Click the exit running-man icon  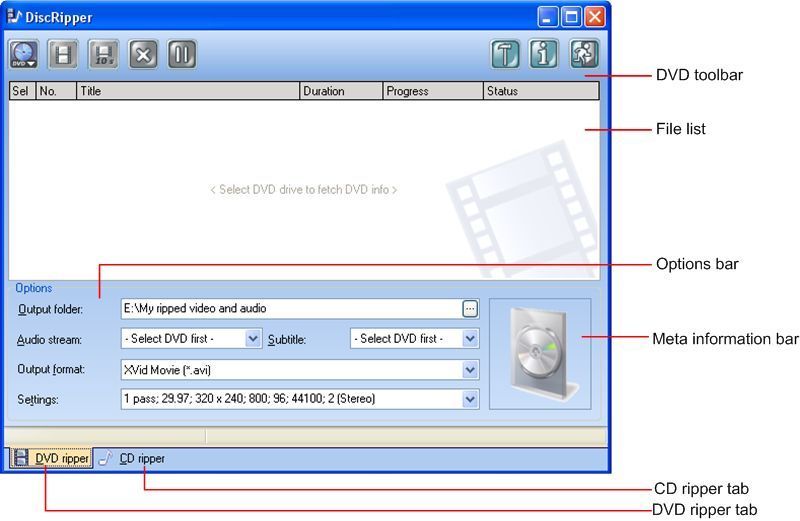[584, 54]
